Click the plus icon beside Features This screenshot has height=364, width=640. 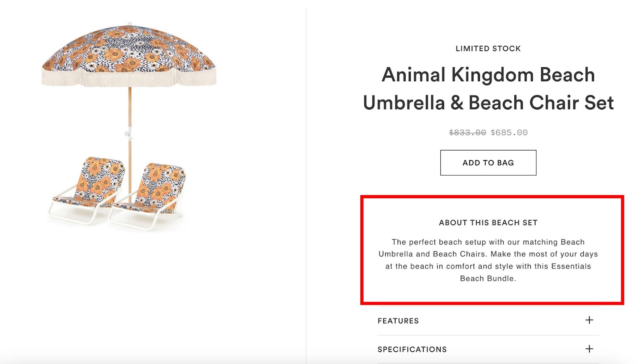[589, 320]
